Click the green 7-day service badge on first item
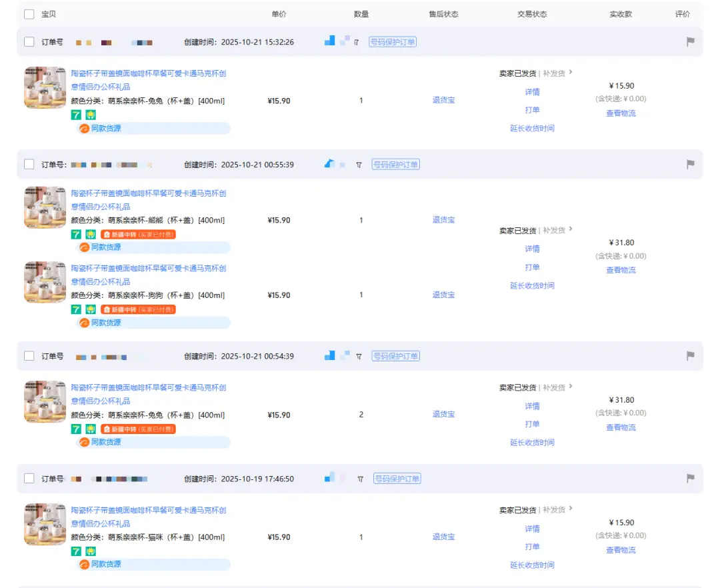 pos(75,114)
